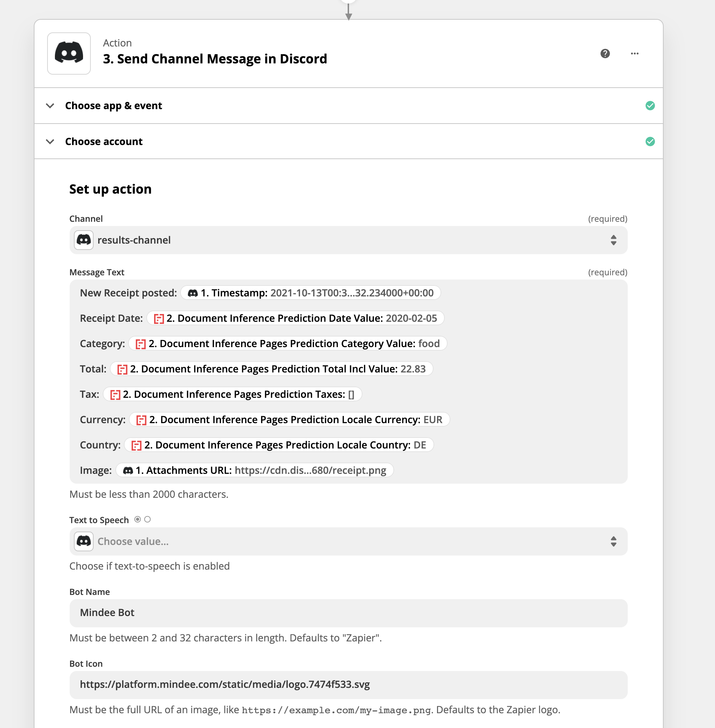Click Mindee icon in Date Value pill

159,318
